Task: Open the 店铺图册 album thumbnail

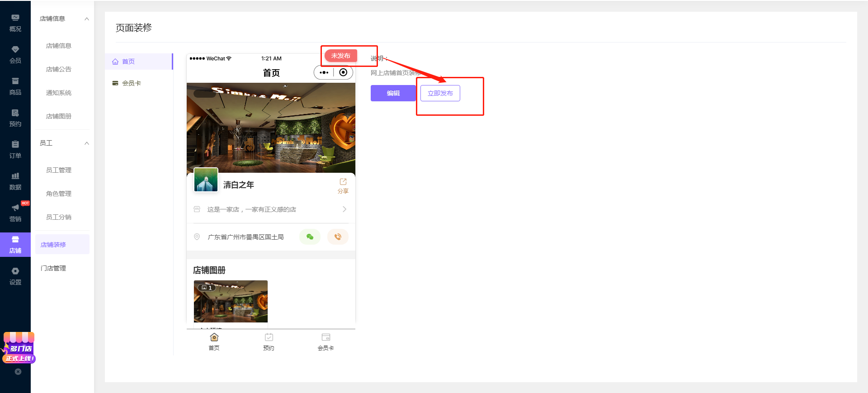Action: 231,301
